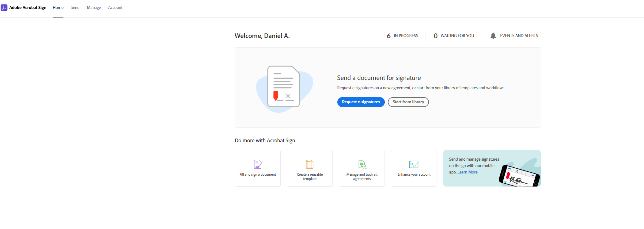The width and height of the screenshot is (644, 229).
Task: Click the Enhance your account icon
Action: tap(414, 164)
